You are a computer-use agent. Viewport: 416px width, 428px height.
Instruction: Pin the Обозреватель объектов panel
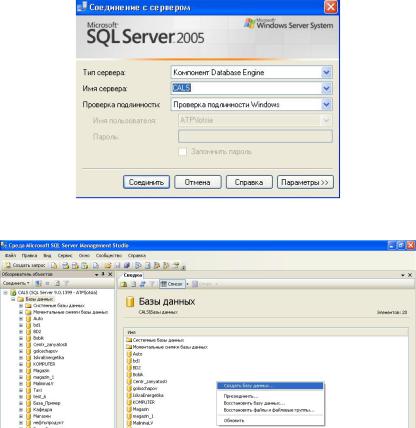click(x=103, y=274)
